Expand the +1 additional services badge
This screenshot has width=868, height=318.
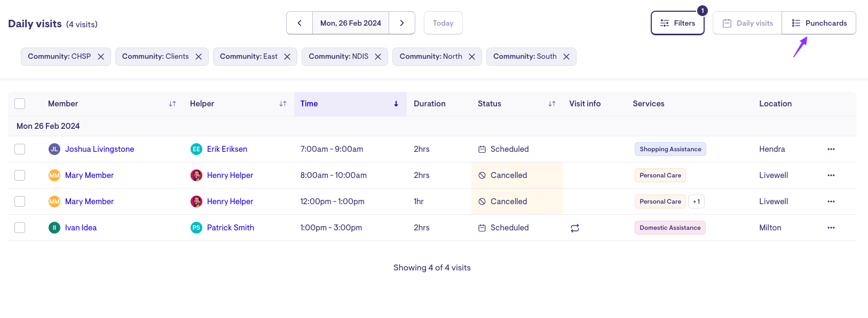pos(696,201)
